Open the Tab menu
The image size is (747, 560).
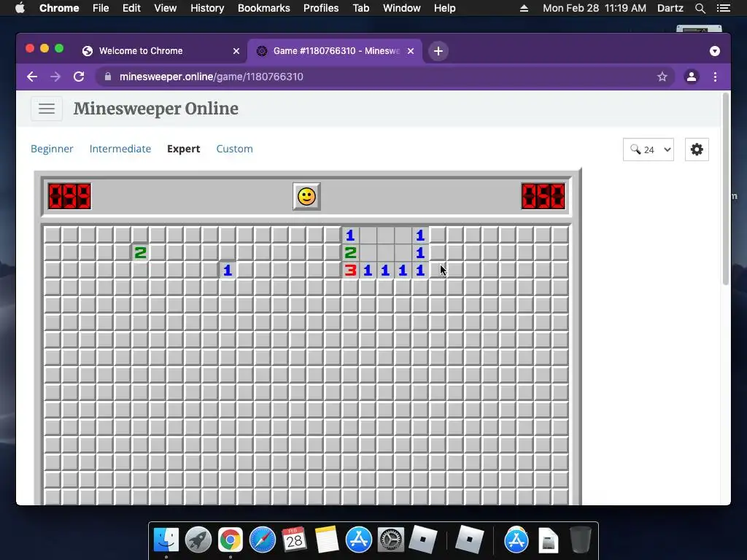[360, 8]
